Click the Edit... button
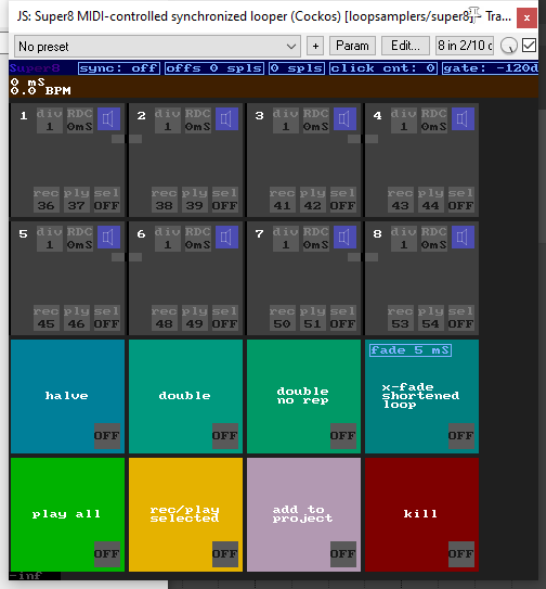546x589 pixels. (x=405, y=46)
